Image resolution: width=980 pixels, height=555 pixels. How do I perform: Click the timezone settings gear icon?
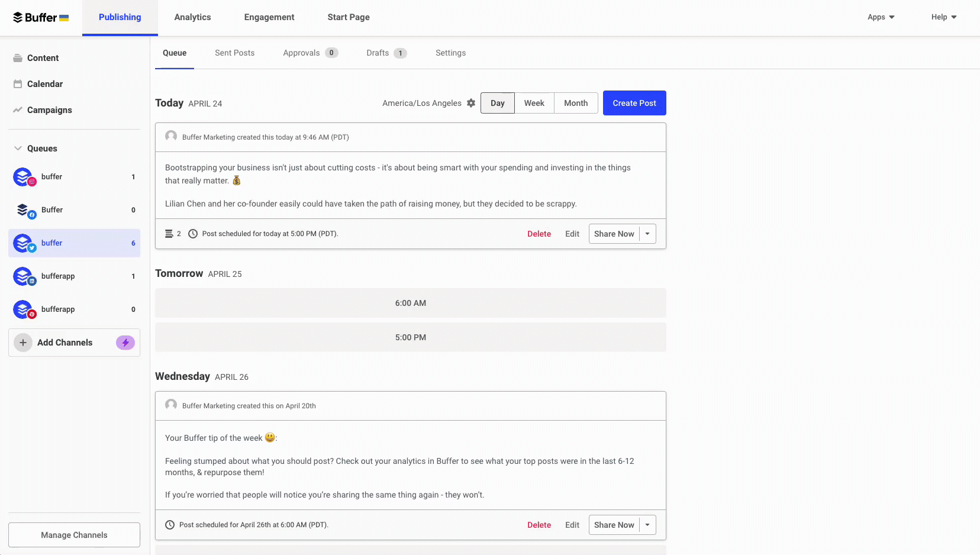click(x=471, y=103)
